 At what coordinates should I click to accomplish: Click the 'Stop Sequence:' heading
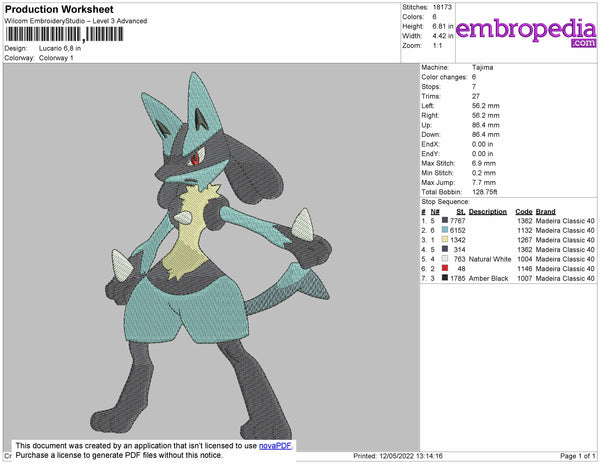click(445, 202)
